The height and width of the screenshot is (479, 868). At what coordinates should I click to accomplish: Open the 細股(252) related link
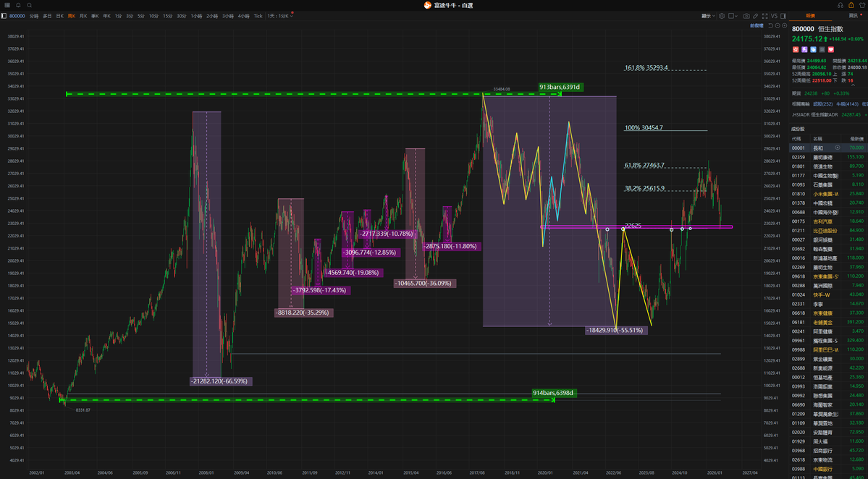pyautogui.click(x=822, y=104)
